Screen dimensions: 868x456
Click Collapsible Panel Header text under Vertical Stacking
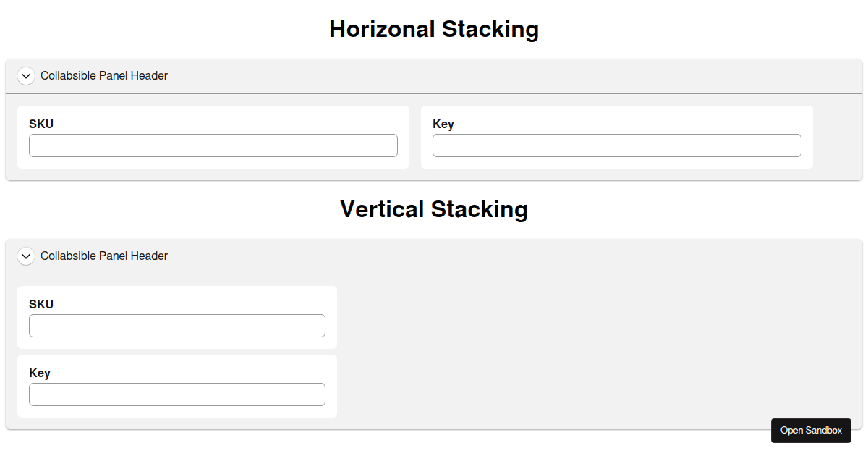[x=104, y=256]
